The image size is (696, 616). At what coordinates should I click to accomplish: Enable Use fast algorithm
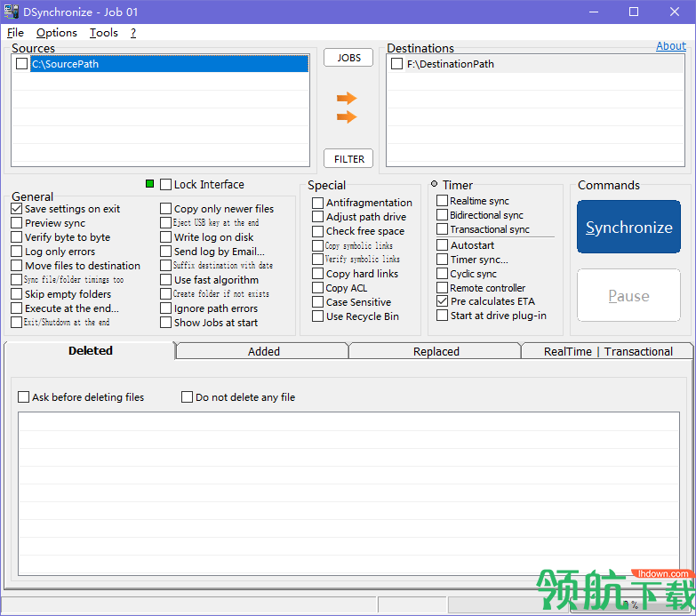(165, 280)
